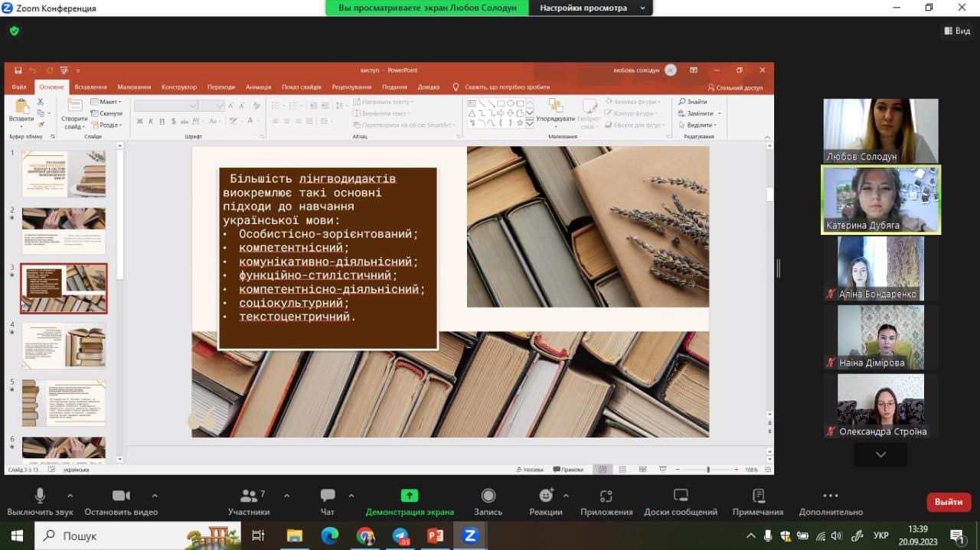The width and height of the screenshot is (980, 550).
Task: Start recording the meeting
Action: (x=488, y=502)
